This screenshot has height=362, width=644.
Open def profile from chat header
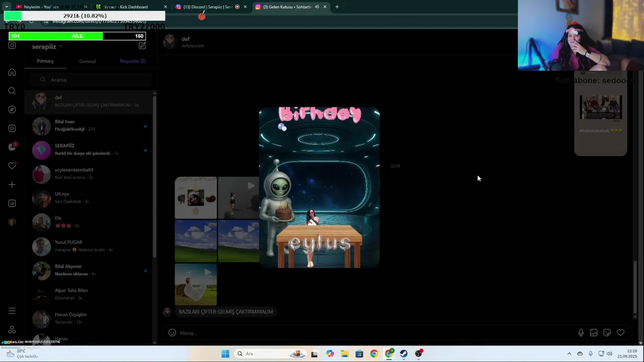tap(184, 42)
